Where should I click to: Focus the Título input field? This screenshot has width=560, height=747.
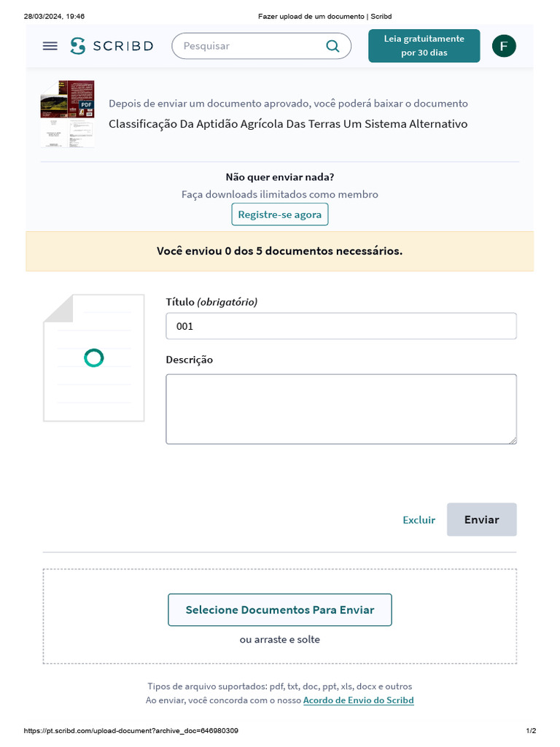pyautogui.click(x=341, y=326)
